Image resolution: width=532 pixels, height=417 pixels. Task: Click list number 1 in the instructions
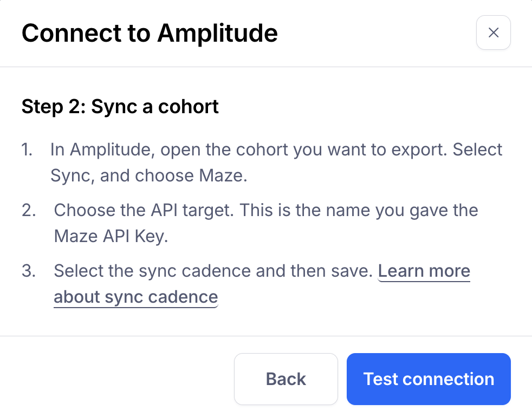point(27,149)
